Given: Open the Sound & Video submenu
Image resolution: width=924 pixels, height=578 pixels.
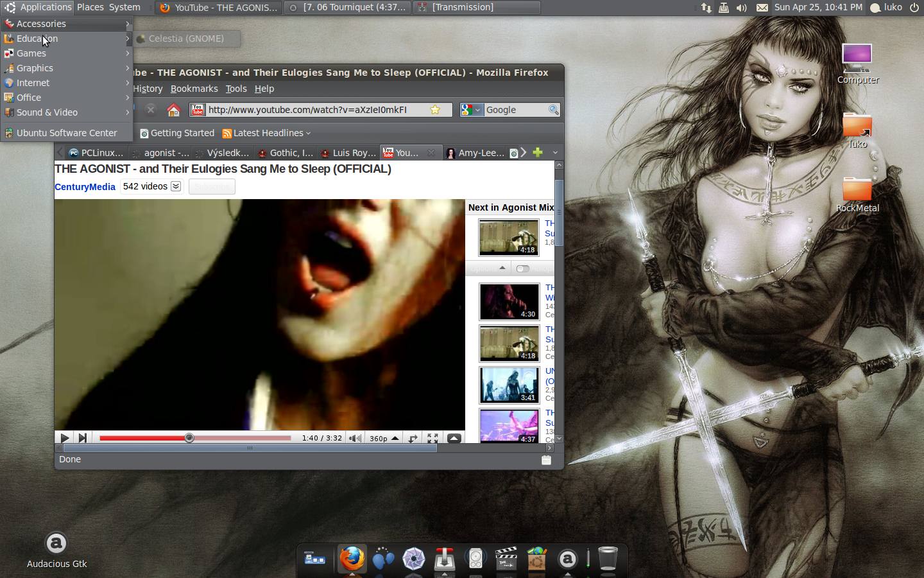Looking at the screenshot, I should [67, 112].
